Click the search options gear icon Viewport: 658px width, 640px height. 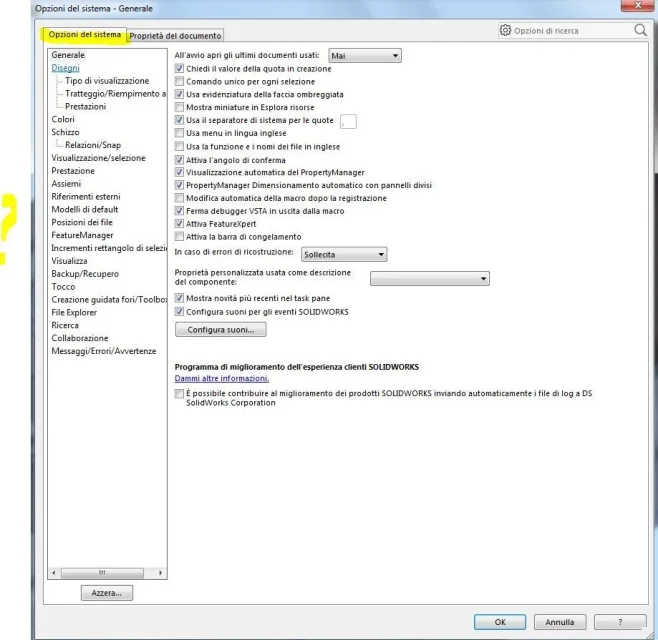tap(505, 30)
